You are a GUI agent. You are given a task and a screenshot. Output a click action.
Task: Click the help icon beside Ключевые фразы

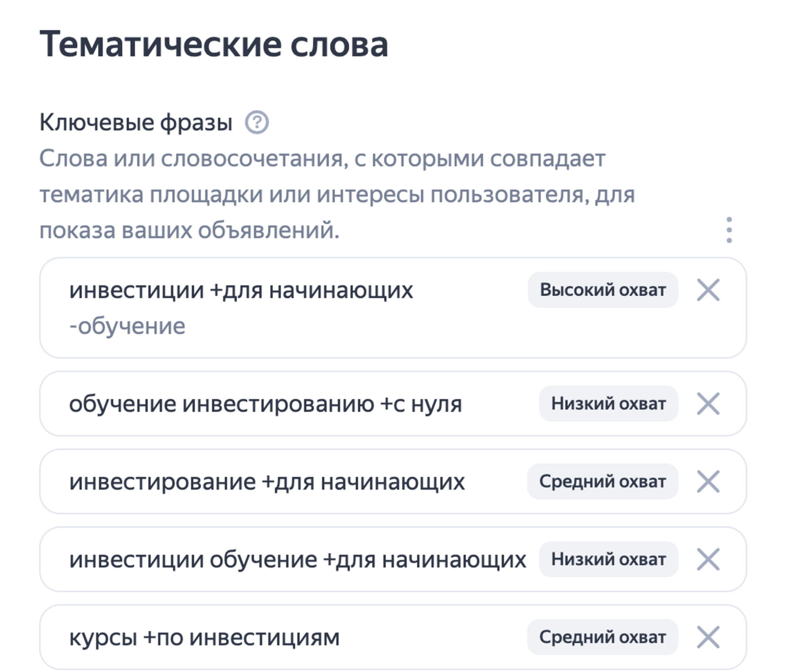pyautogui.click(x=256, y=123)
